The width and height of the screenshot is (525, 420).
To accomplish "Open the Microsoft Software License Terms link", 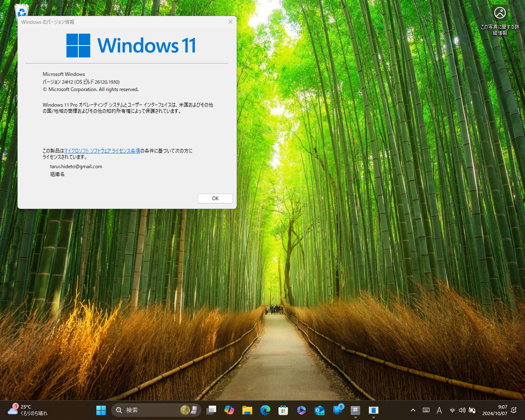I will [102, 151].
